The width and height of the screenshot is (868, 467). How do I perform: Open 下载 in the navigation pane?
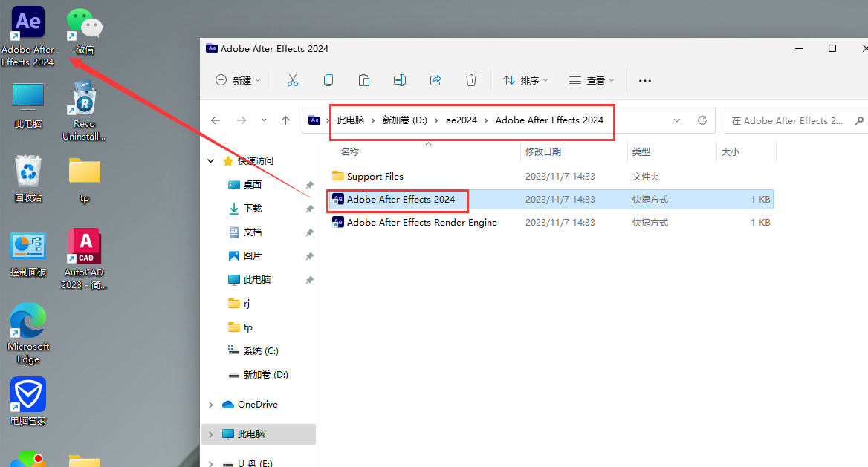point(253,209)
